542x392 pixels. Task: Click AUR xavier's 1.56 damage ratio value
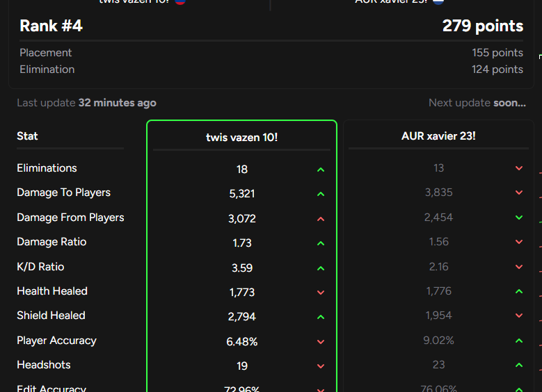click(x=438, y=242)
